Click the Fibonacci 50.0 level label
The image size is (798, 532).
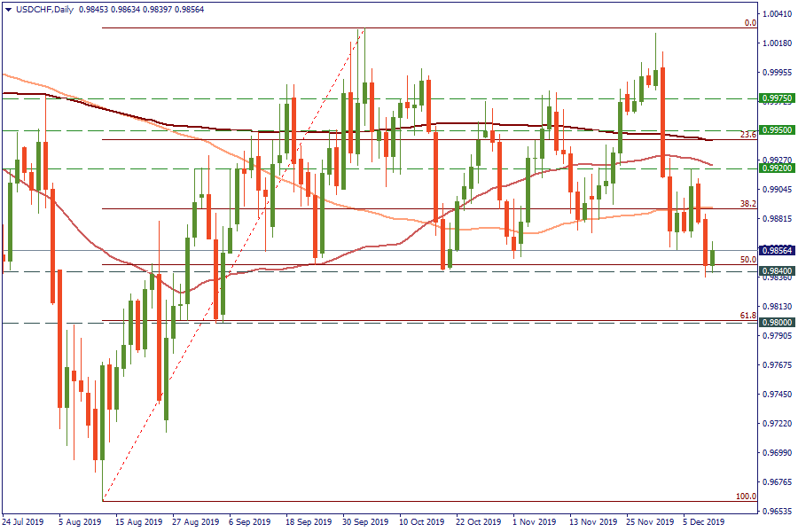click(747, 260)
